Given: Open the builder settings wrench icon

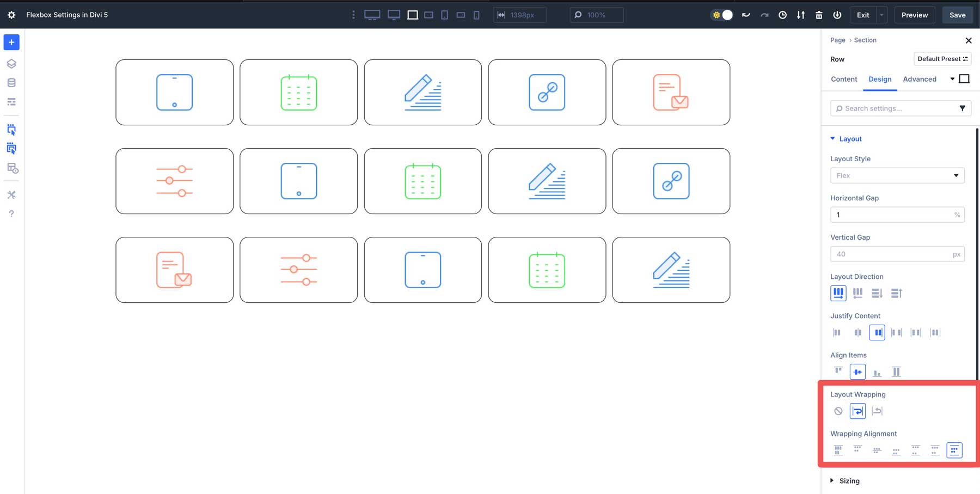Looking at the screenshot, I should point(11,194).
